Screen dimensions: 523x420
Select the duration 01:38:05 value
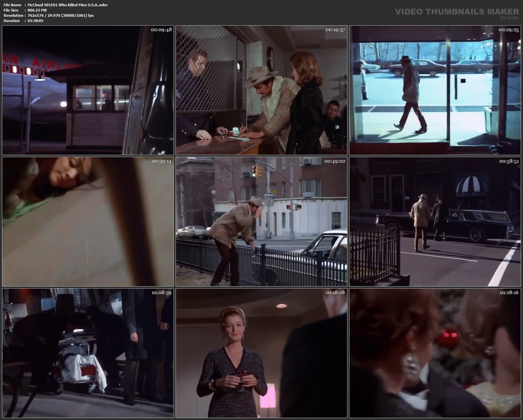coord(36,21)
